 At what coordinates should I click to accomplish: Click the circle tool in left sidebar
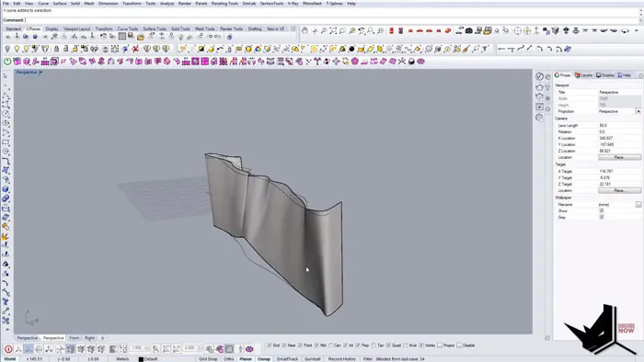click(x=6, y=114)
